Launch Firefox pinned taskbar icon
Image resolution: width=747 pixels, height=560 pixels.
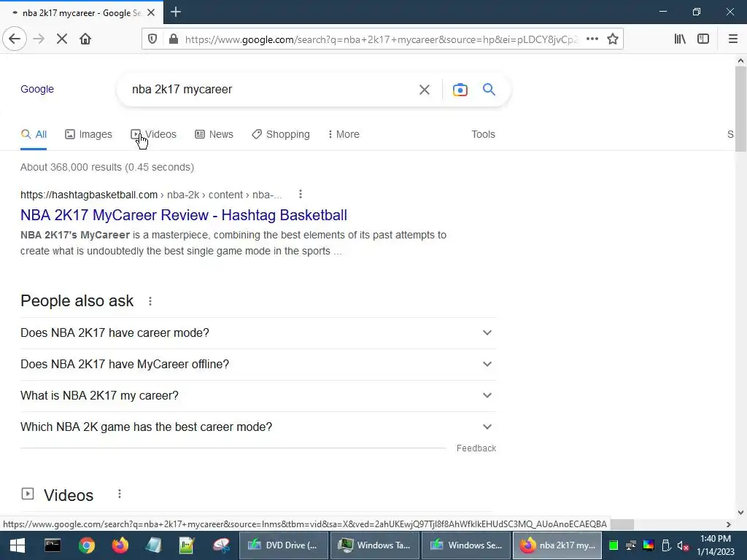[120, 545]
